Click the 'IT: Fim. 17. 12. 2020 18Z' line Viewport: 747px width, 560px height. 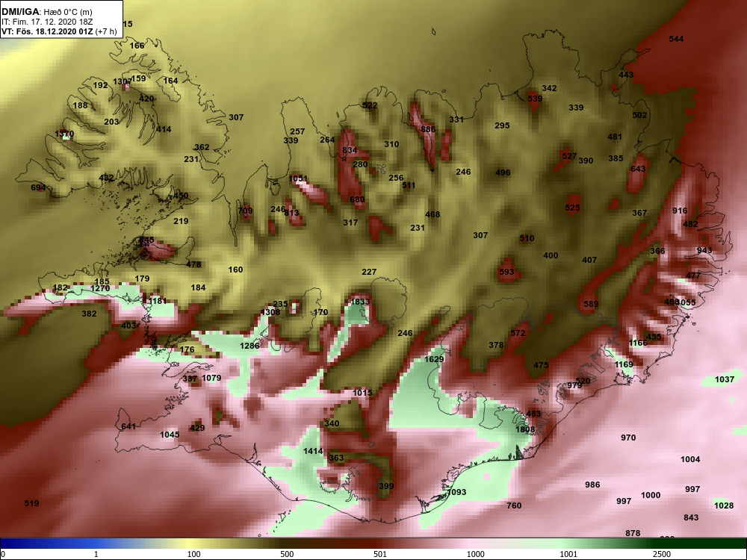click(x=46, y=22)
